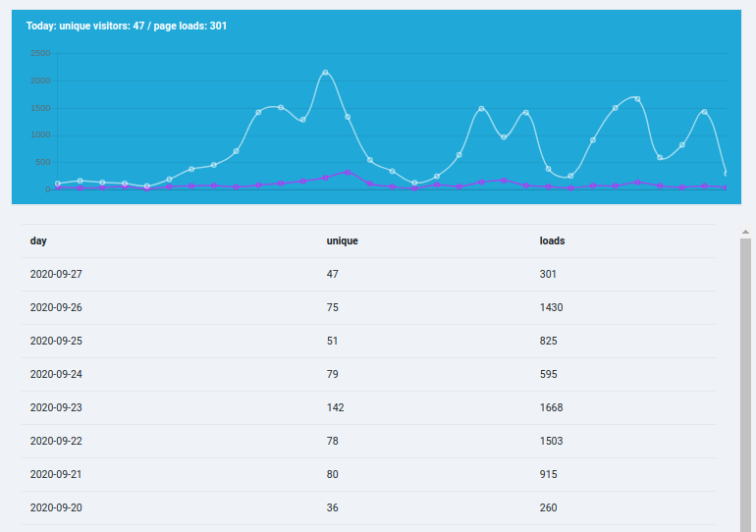Click the 'loads' column header
Image resolution: width=756 pixels, height=532 pixels.
pyautogui.click(x=552, y=240)
